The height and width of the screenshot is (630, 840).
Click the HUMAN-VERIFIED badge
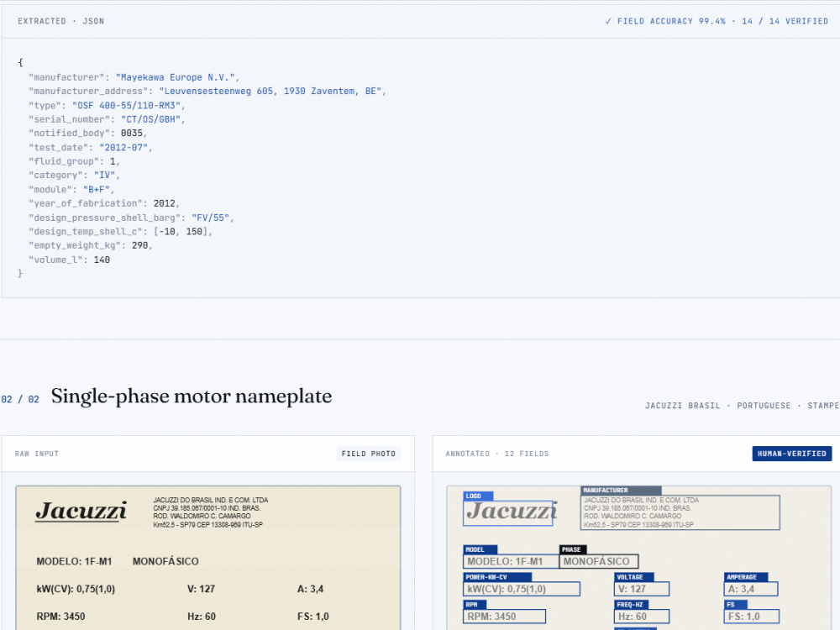[792, 454]
